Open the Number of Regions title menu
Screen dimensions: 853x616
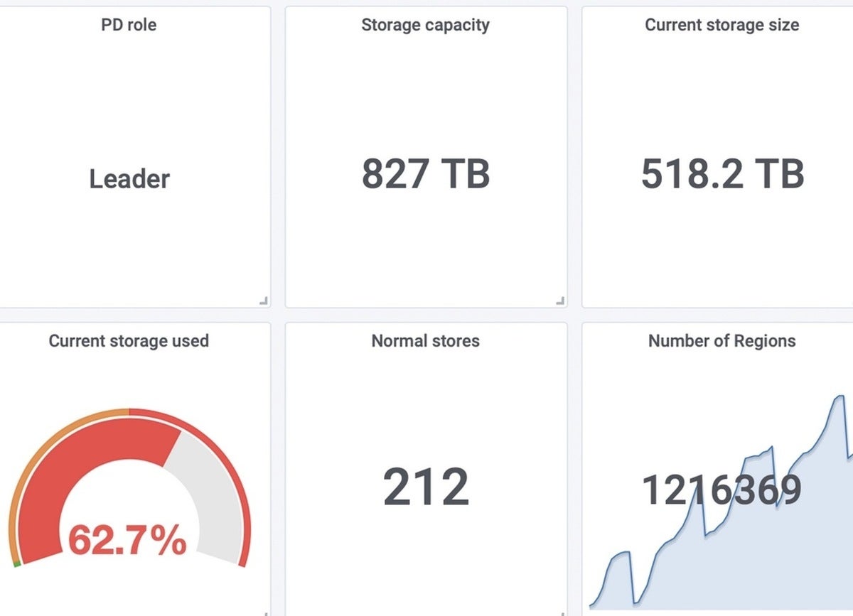pyautogui.click(x=721, y=341)
